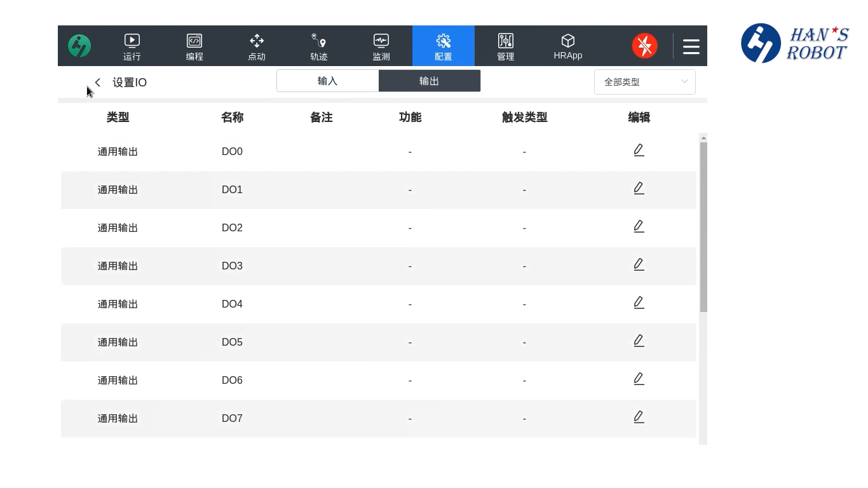Open the 运行 (Run) section
The height and width of the screenshot is (488, 868).
(132, 46)
